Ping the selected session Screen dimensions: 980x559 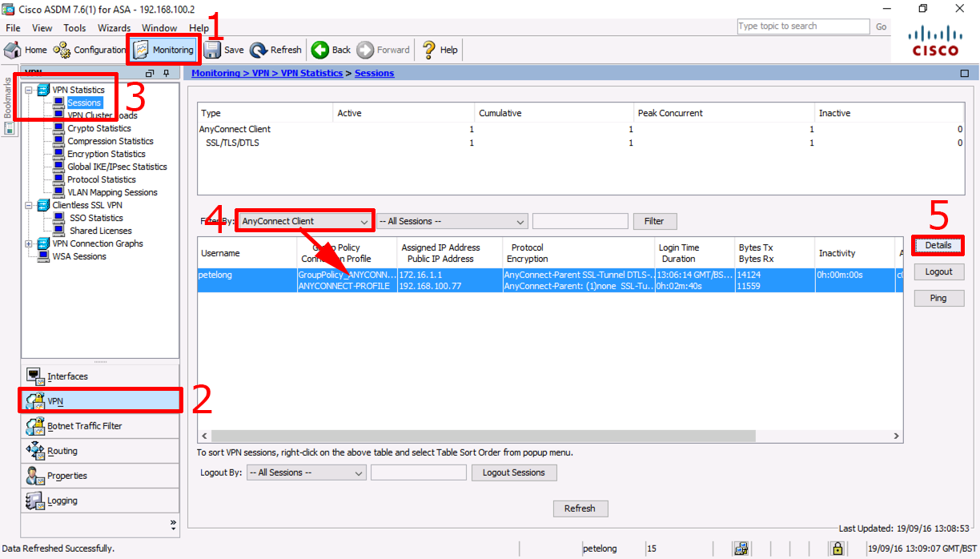(x=938, y=298)
